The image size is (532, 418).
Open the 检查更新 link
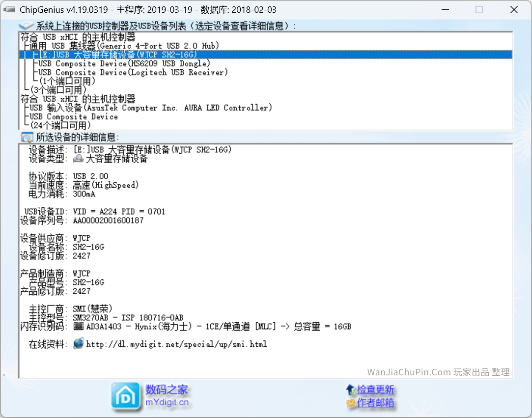pos(375,390)
